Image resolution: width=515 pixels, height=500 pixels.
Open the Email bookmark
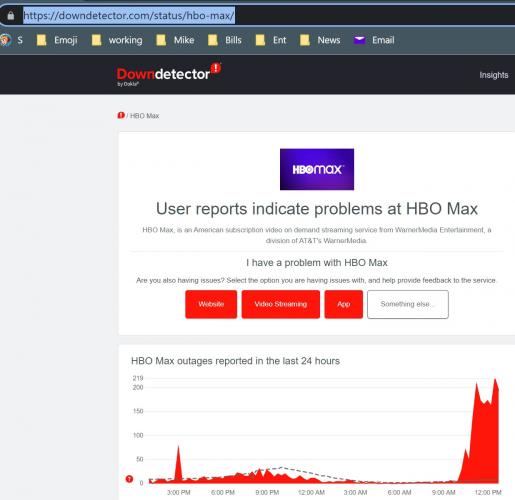tap(374, 40)
